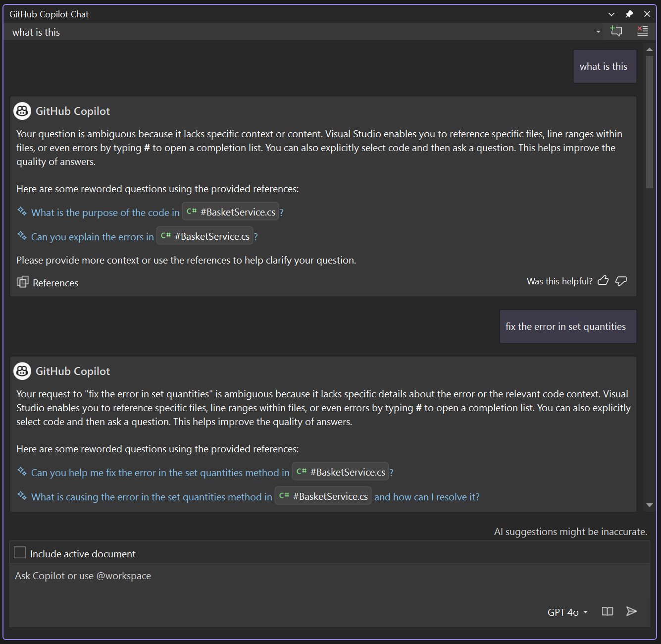Click the send message arrow icon
Viewport: 661px width, 644px height.
(631, 611)
